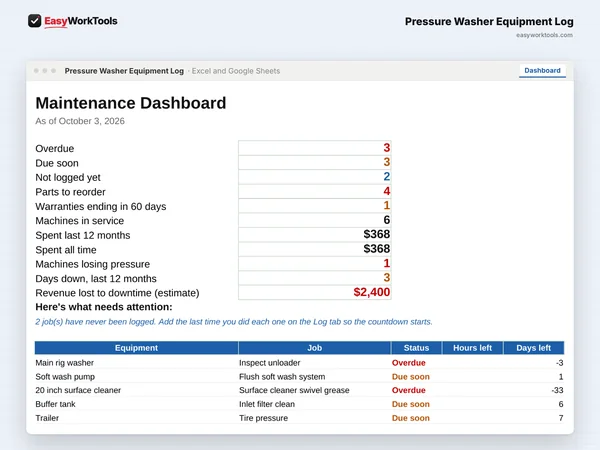Select the days left value for Buffer tank

coord(534,404)
